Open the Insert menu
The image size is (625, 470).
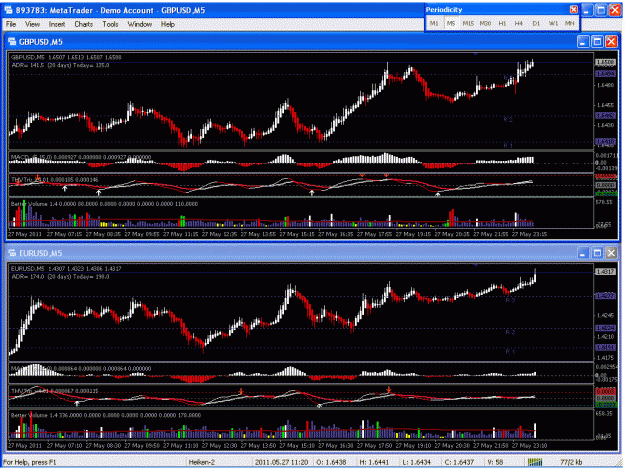pos(57,24)
